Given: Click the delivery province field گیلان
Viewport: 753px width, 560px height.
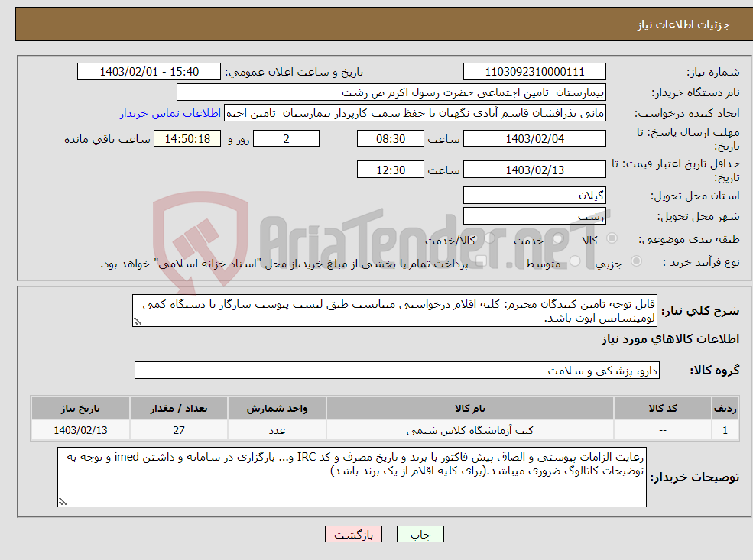Looking at the screenshot, I should (534, 196).
